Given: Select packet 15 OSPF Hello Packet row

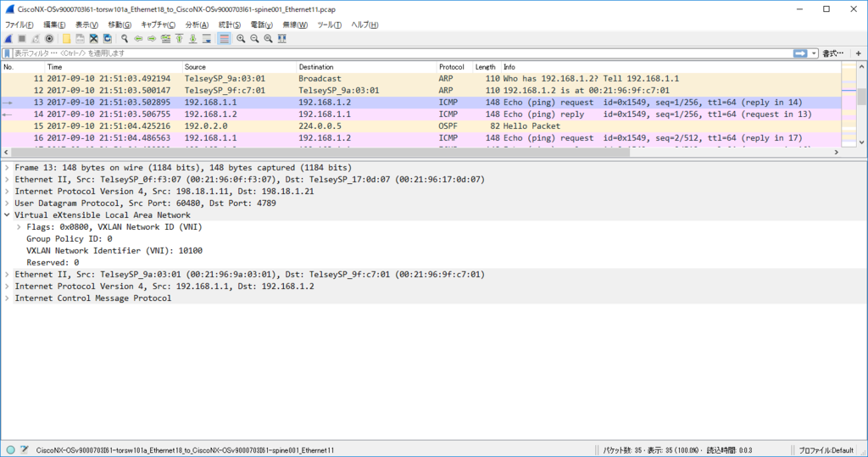Looking at the screenshot, I should coord(420,126).
